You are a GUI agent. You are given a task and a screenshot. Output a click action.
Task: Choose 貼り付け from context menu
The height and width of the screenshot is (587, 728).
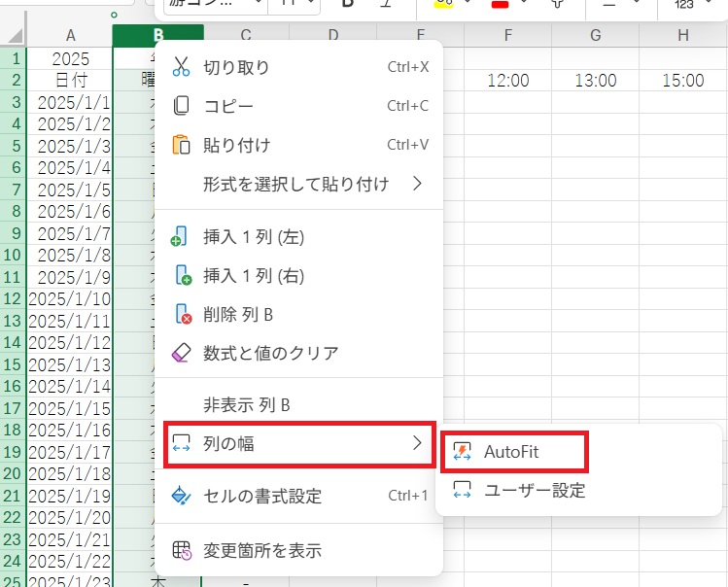pyautogui.click(x=298, y=145)
